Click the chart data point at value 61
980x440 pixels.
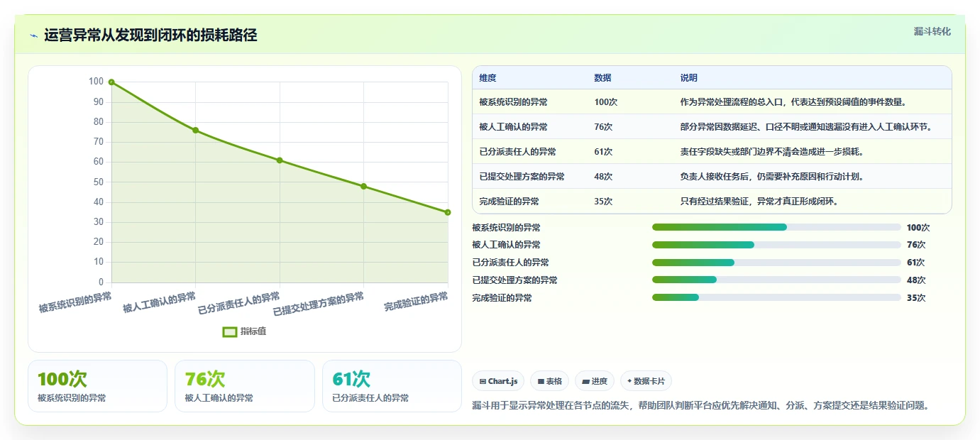click(x=280, y=160)
